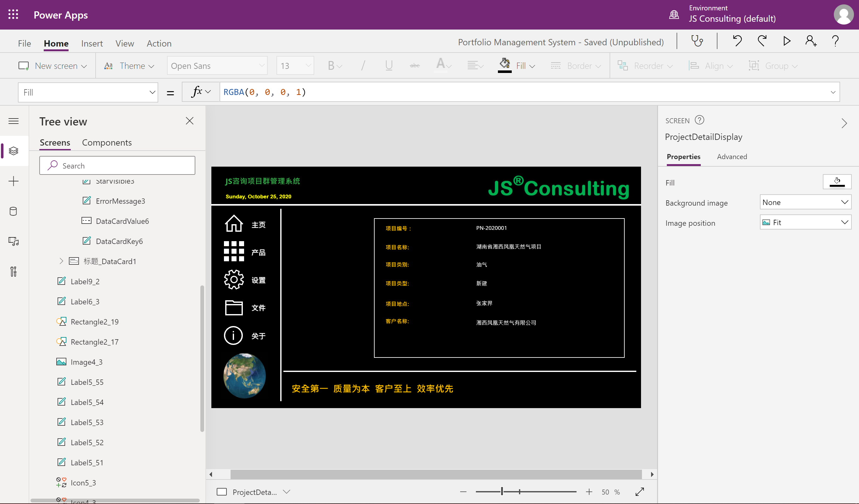Open the Align toolbar button
This screenshot has width=859, height=504.
tap(711, 66)
